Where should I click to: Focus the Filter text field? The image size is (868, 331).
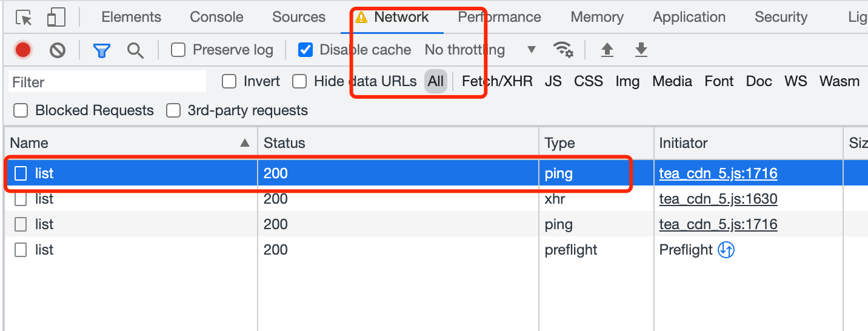click(107, 82)
